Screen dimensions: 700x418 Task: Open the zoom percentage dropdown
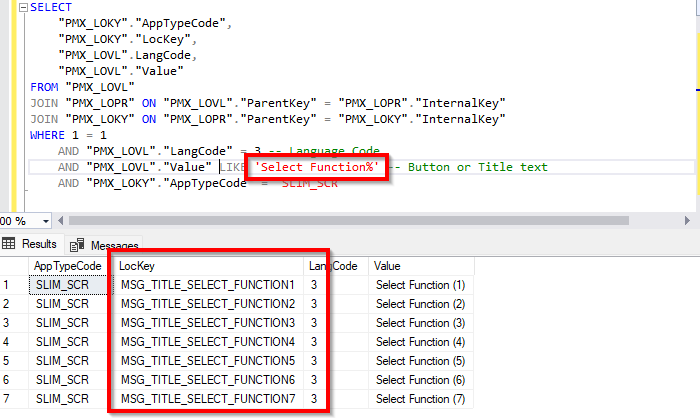point(46,221)
